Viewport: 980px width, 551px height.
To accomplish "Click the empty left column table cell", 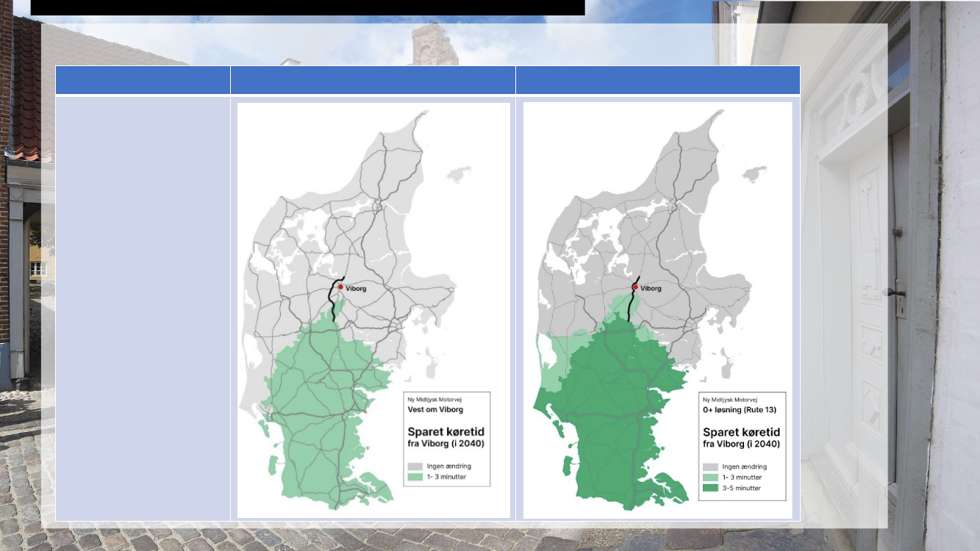I will [x=143, y=309].
